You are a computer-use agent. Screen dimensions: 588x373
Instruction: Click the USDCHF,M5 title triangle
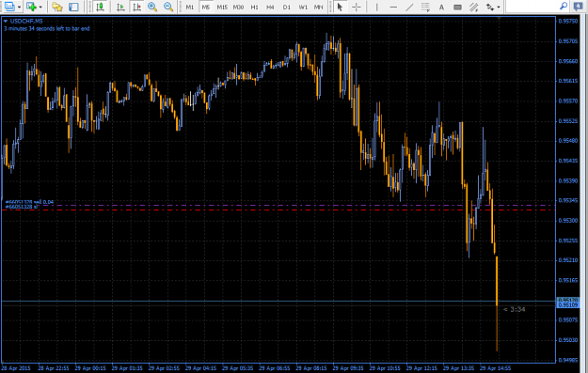(6, 22)
